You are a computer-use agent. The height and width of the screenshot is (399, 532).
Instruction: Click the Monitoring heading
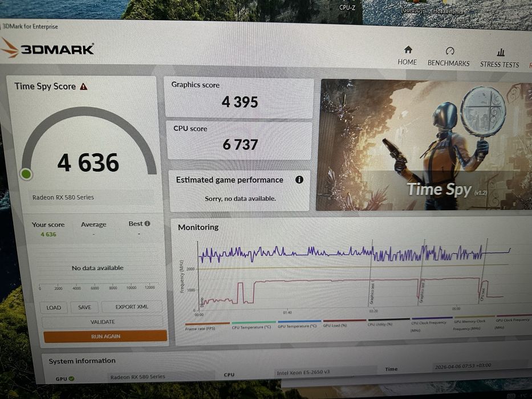[x=198, y=227]
